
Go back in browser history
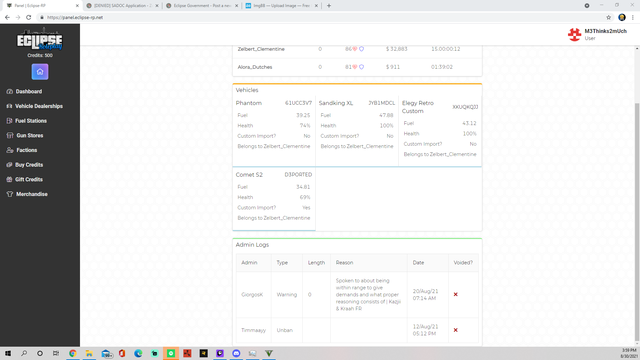[x=7, y=17]
